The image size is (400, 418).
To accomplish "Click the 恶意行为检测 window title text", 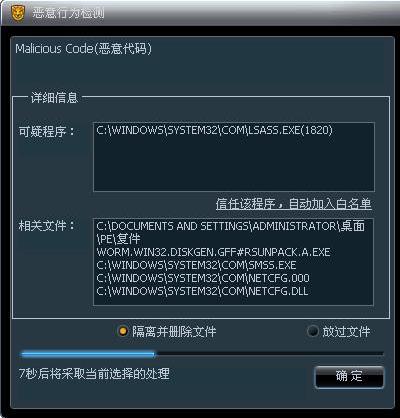I will pyautogui.click(x=68, y=13).
